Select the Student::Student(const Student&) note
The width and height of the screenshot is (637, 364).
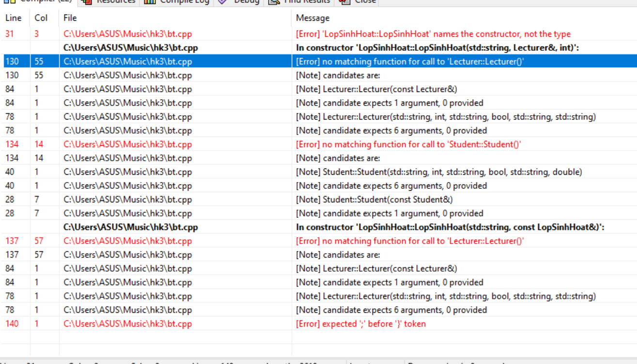388,199
